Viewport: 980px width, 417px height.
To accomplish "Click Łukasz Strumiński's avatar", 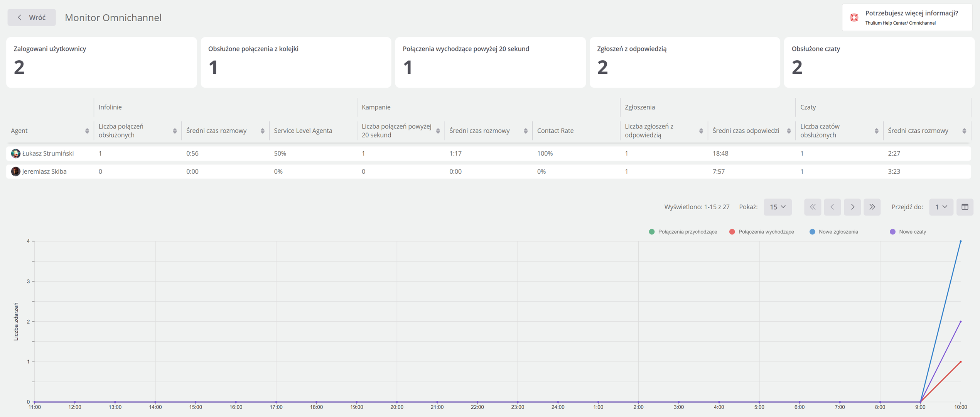I will pyautogui.click(x=15, y=153).
